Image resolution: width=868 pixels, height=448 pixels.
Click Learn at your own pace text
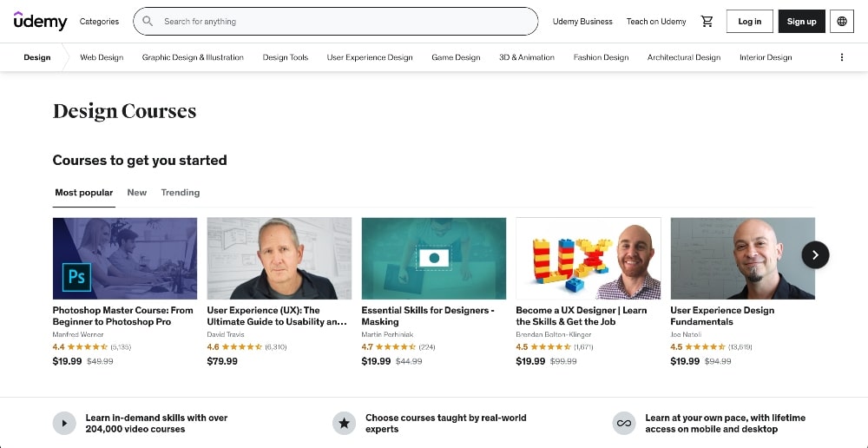click(725, 423)
